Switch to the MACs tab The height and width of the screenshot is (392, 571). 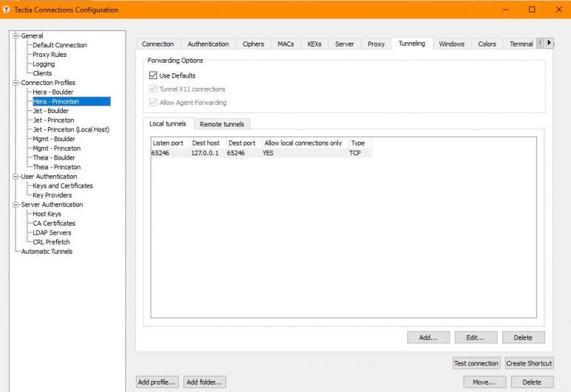[285, 44]
